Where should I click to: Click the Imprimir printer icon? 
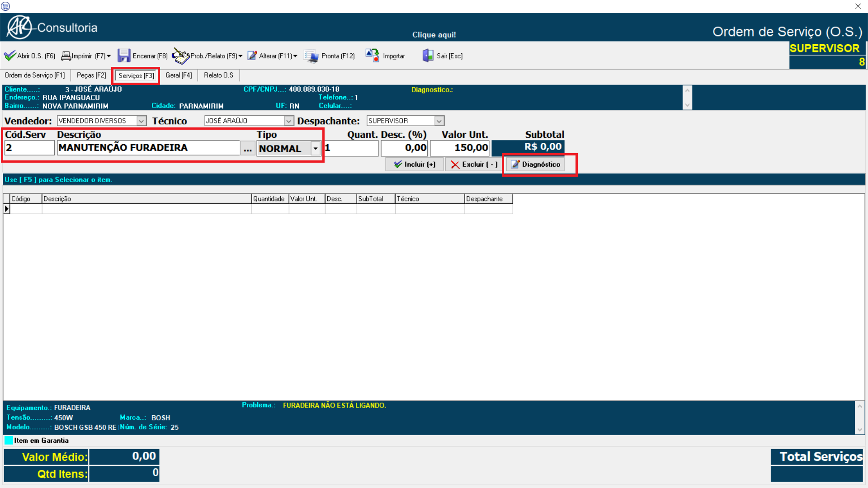coord(66,56)
